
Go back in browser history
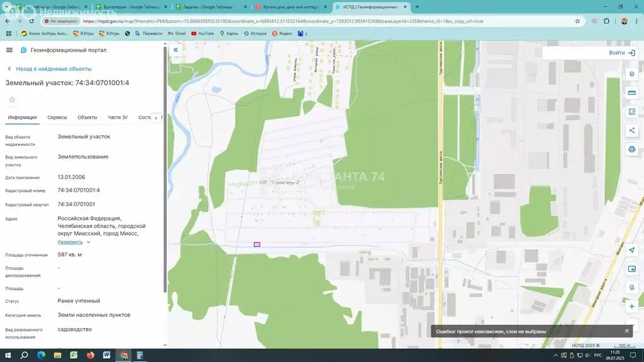pyautogui.click(x=8, y=21)
